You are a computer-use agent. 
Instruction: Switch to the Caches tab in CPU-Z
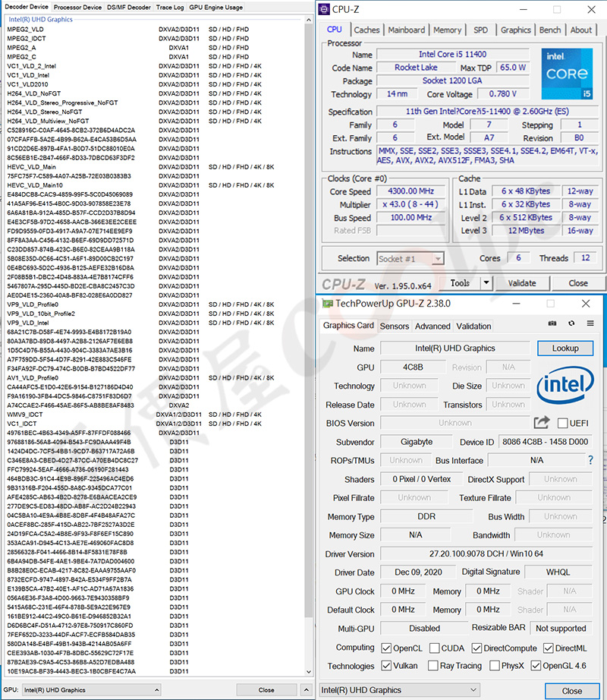366,30
